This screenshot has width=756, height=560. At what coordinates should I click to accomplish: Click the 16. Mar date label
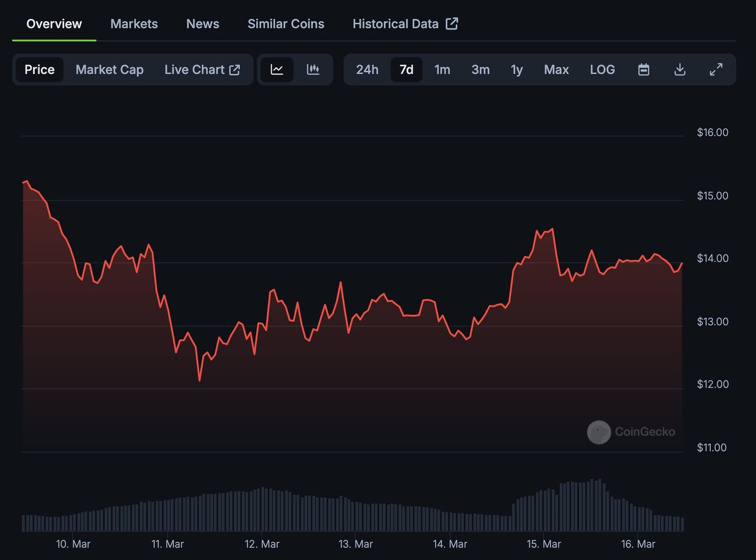coord(638,544)
